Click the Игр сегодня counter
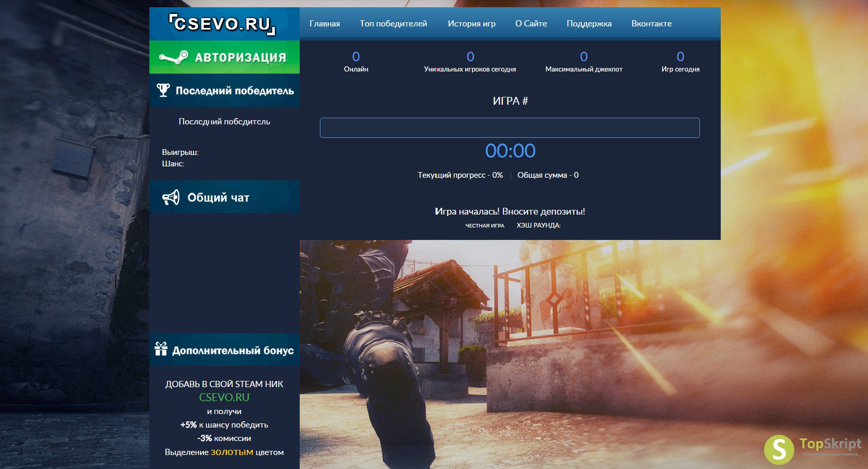 click(680, 62)
